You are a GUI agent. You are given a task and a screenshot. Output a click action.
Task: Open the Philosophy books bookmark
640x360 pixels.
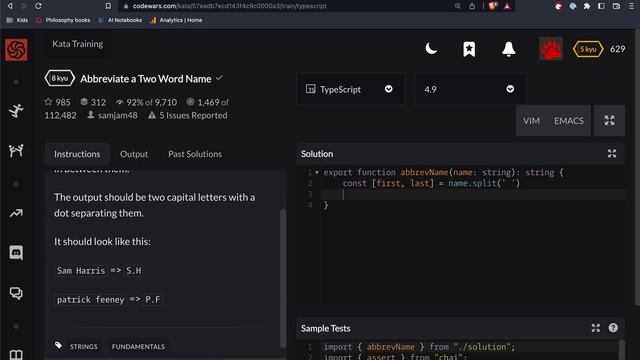[x=63, y=20]
